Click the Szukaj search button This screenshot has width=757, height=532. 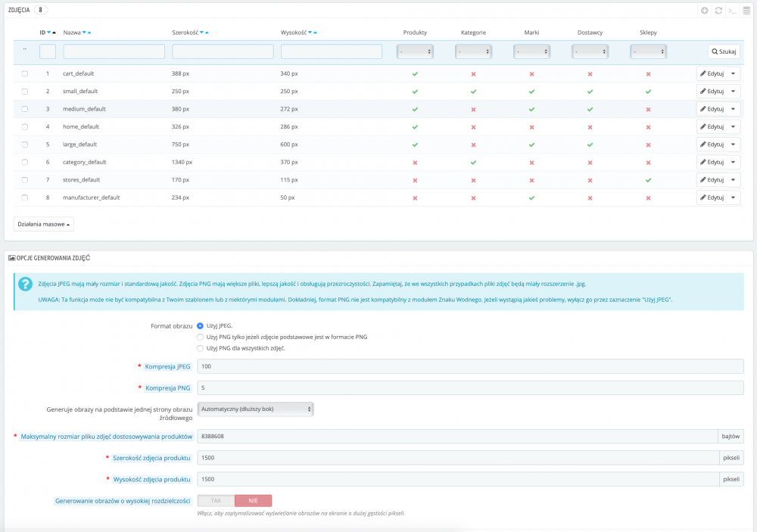tap(724, 51)
